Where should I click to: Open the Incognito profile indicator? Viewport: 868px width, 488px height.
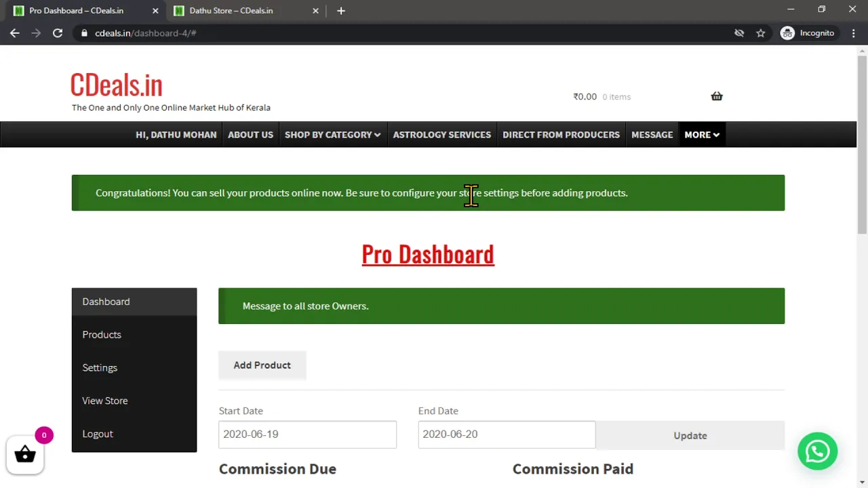tap(808, 33)
